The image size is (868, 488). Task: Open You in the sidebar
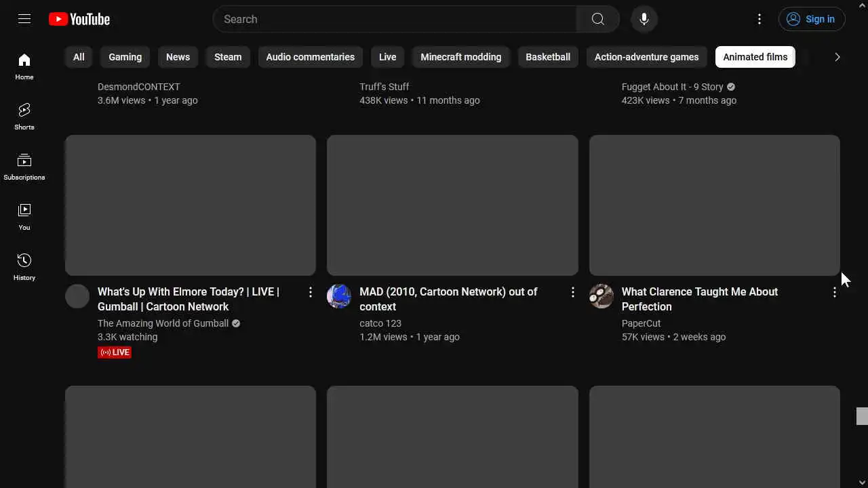[24, 218]
